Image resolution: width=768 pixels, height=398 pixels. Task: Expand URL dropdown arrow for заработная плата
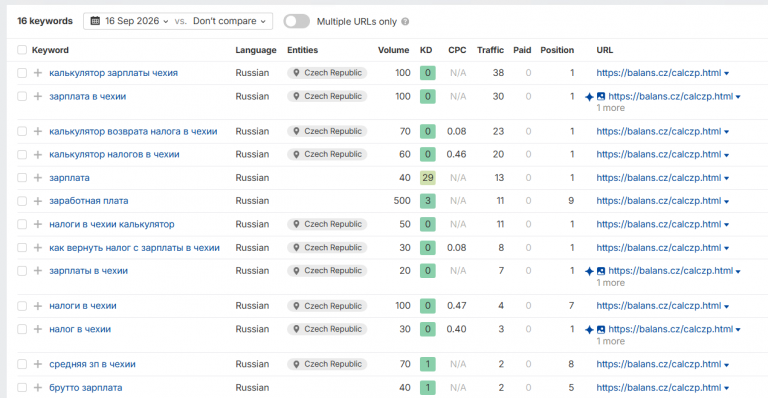(726, 202)
